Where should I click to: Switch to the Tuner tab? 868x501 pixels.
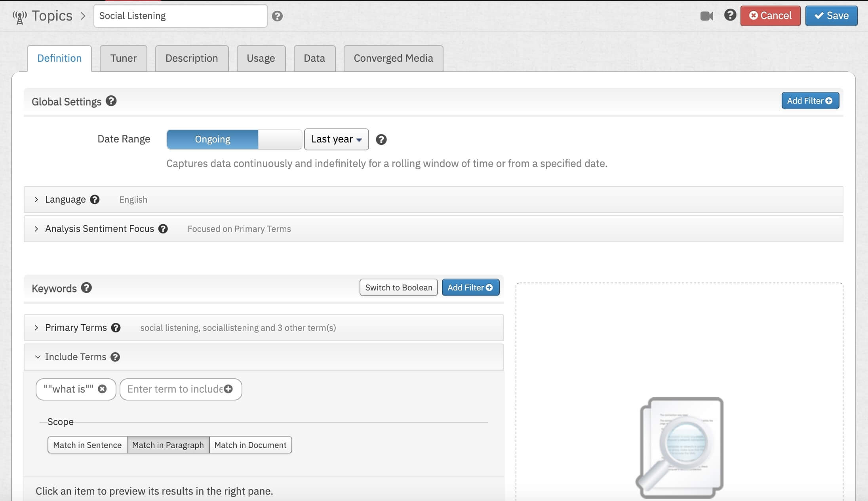click(x=123, y=58)
